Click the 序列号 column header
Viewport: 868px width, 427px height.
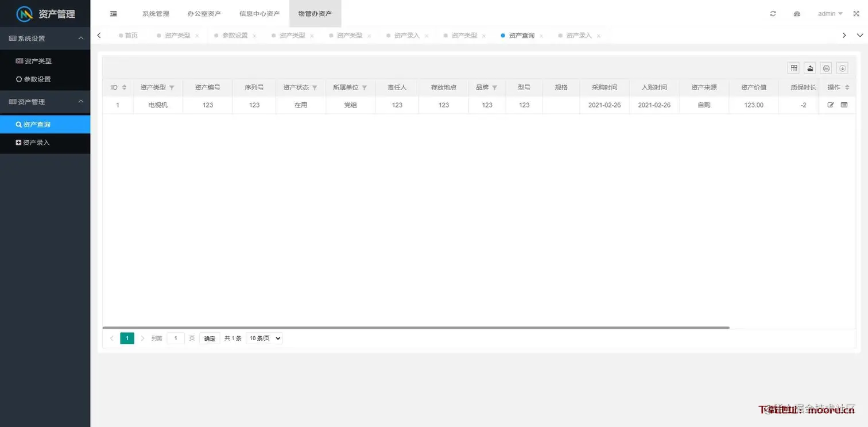254,87
